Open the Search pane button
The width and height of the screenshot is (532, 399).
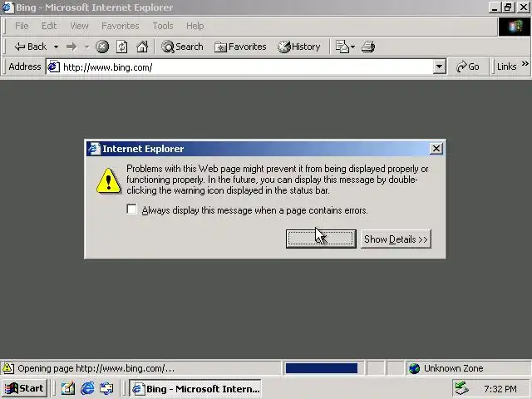(x=182, y=47)
